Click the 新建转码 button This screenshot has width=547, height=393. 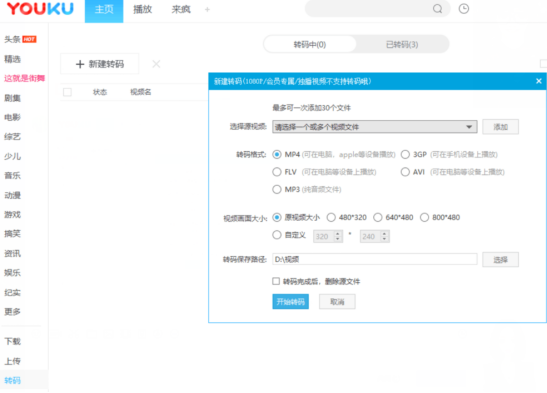pos(100,64)
